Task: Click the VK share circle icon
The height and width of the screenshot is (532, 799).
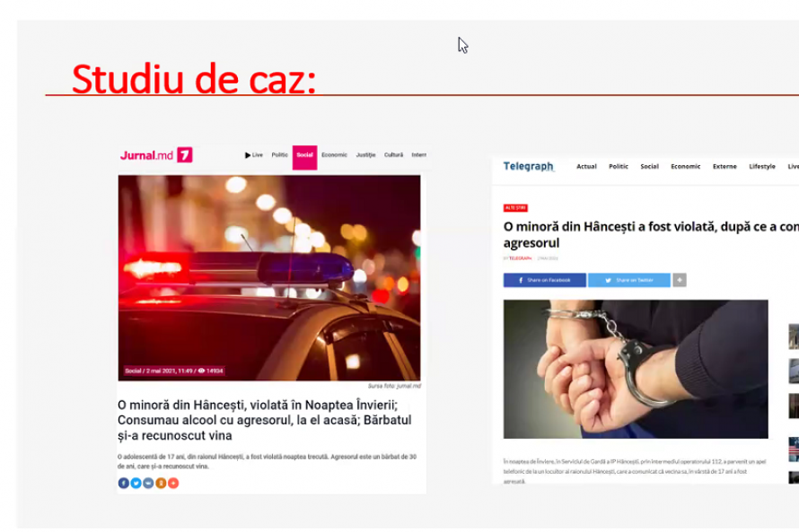Action: tap(148, 483)
